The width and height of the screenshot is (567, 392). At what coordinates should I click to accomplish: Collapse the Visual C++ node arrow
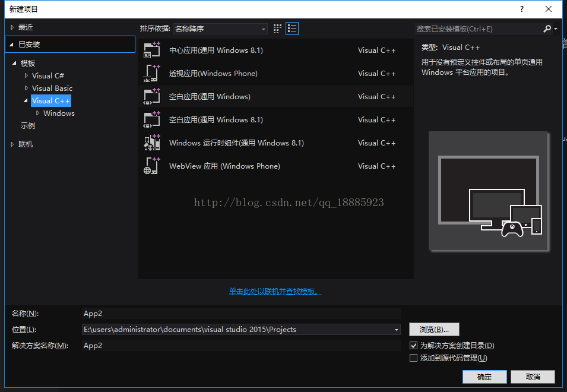click(x=26, y=100)
